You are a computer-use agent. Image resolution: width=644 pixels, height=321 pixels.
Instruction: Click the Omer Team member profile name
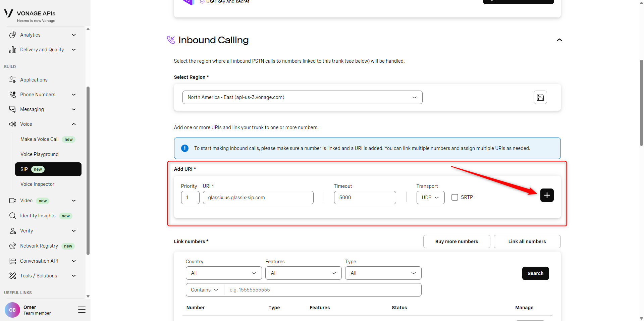click(x=37, y=310)
